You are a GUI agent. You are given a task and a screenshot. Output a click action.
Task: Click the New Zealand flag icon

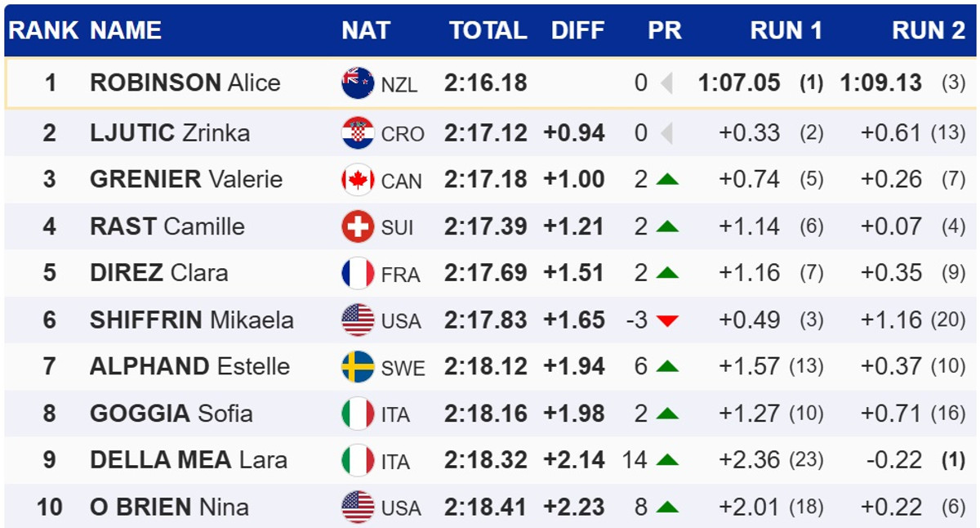(358, 83)
